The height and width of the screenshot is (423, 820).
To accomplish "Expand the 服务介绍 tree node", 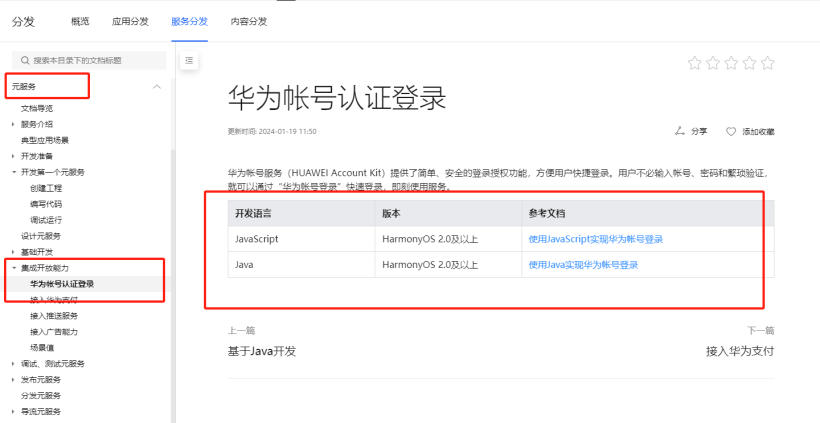I will 13,124.
